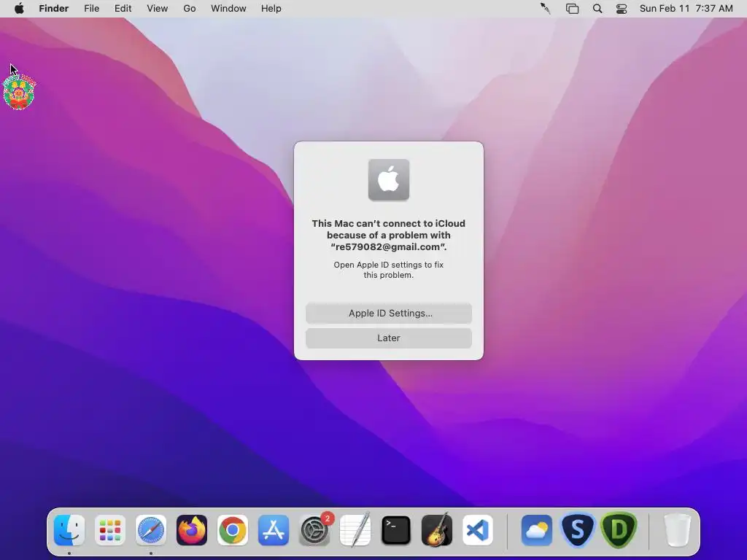Launch Visual Studio Code from Dock

click(x=478, y=530)
